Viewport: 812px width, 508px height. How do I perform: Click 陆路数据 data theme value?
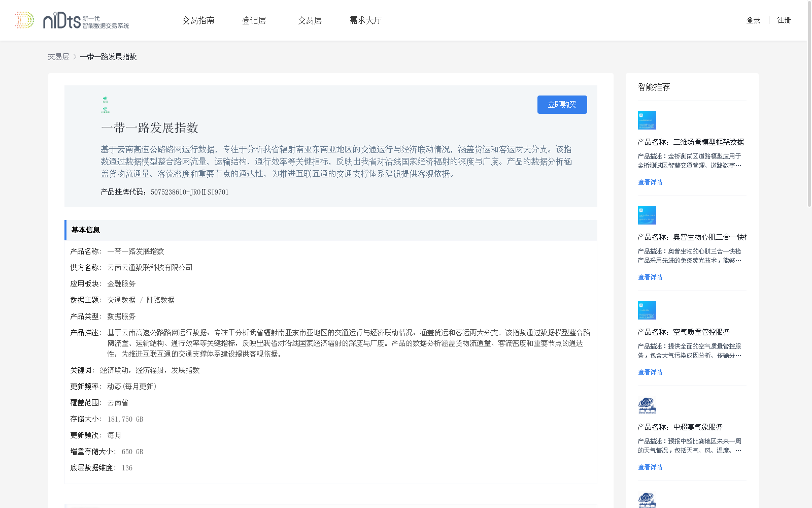161,300
